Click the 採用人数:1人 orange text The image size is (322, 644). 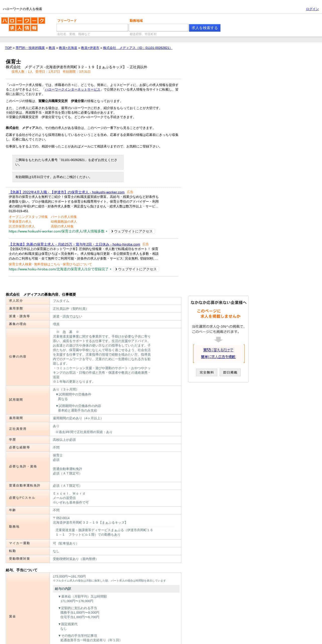[x=22, y=72]
